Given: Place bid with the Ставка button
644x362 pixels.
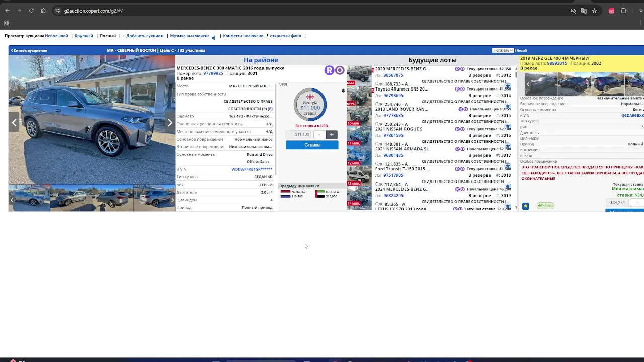Looking at the screenshot, I should tap(312, 145).
